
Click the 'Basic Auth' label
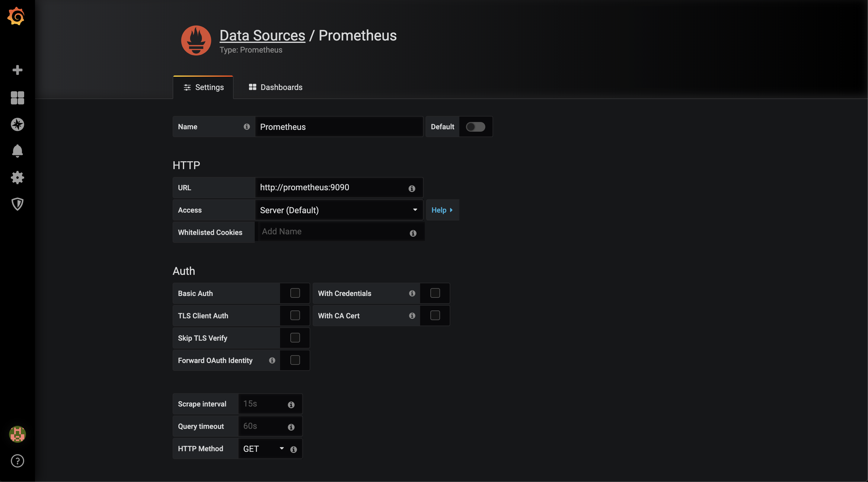pyautogui.click(x=196, y=294)
